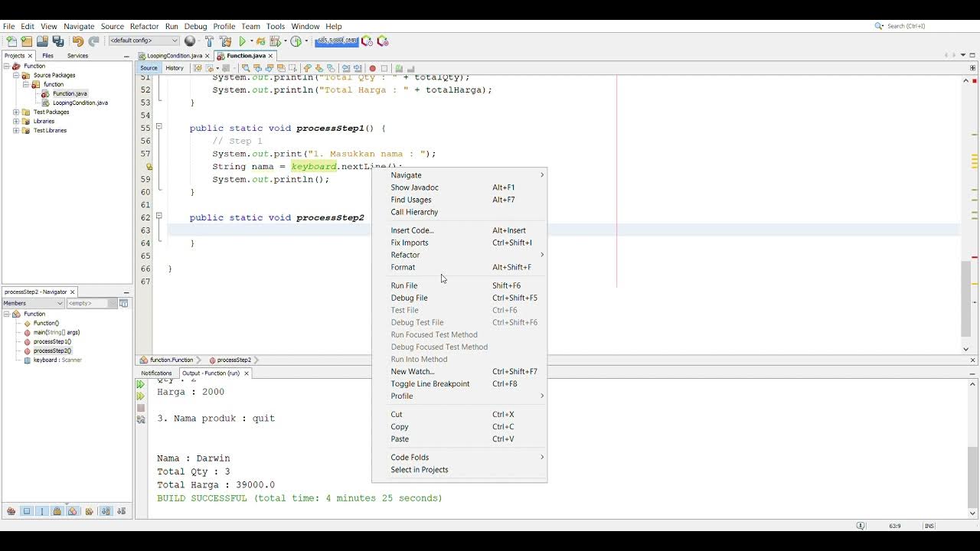Image resolution: width=980 pixels, height=551 pixels.
Task: Toggle Show Static Members navigator filter
Action: point(42,511)
